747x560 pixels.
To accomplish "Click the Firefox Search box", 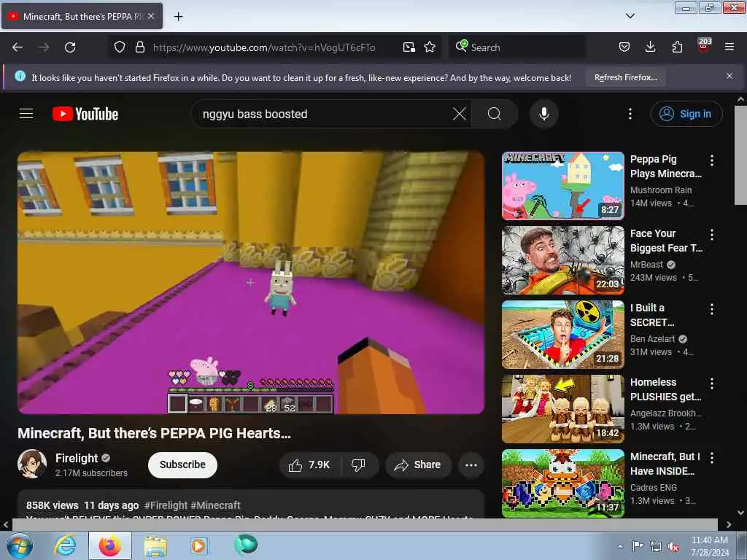I will [517, 47].
